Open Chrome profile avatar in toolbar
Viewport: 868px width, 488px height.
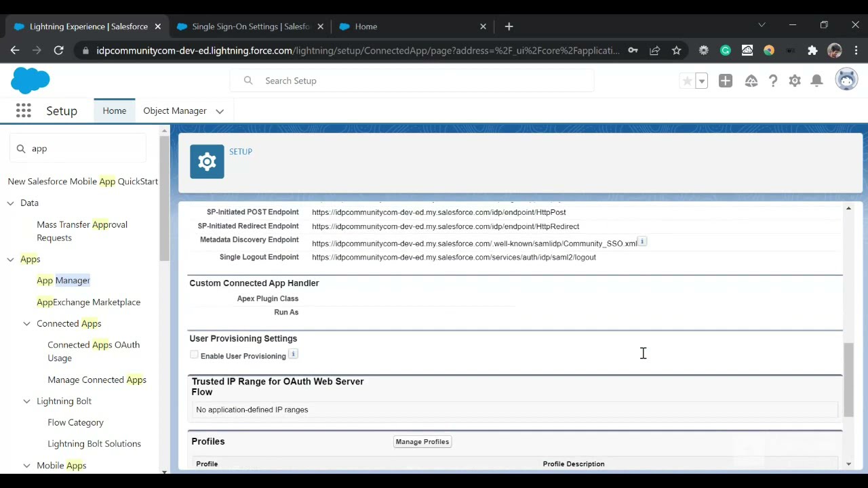coord(835,50)
